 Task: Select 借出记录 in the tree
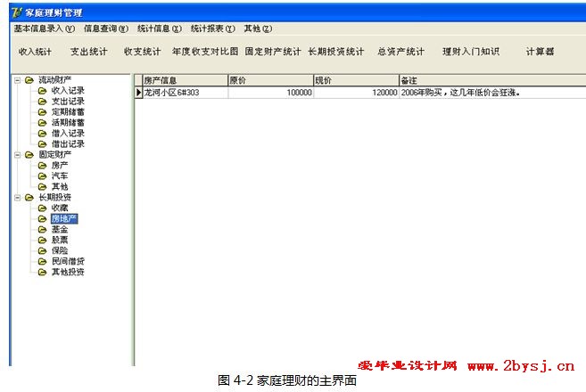[68, 144]
